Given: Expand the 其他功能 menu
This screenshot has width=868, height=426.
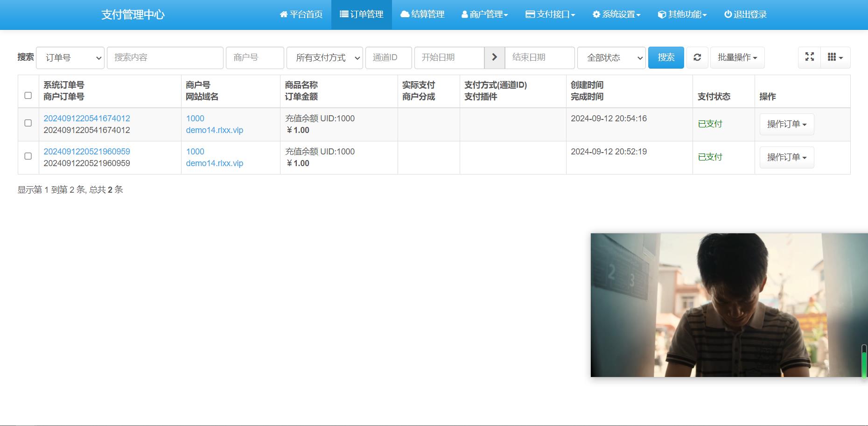Looking at the screenshot, I should coord(682,14).
